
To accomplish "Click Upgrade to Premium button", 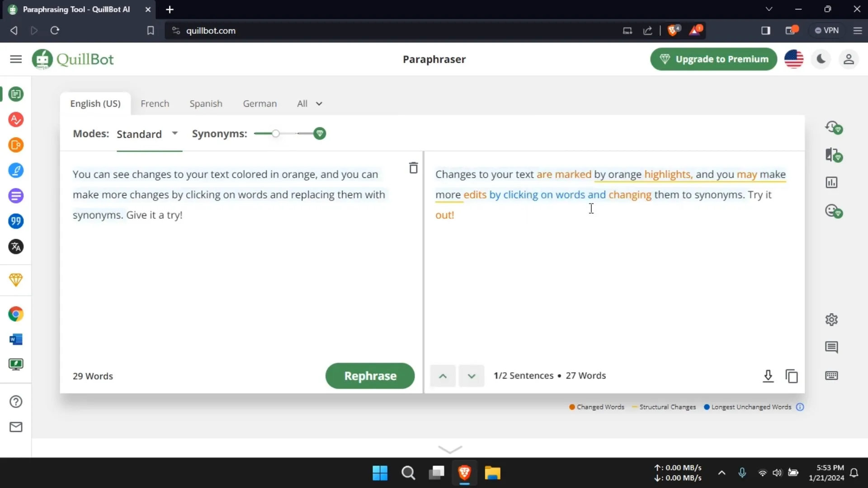I will pos(714,59).
